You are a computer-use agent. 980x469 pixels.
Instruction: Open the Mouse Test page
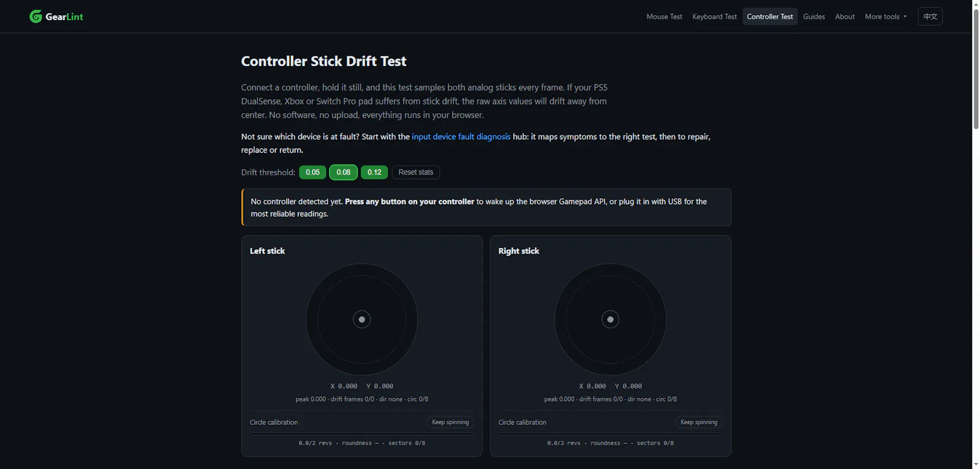point(664,17)
